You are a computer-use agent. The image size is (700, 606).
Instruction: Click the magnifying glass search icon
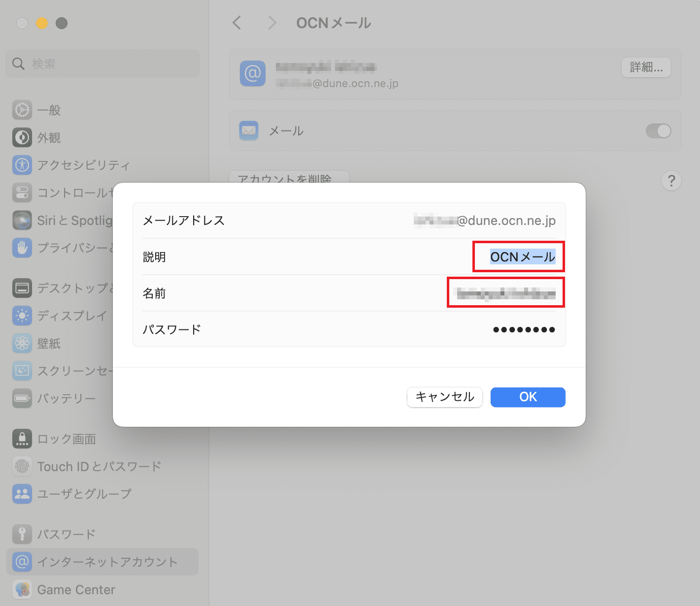pyautogui.click(x=18, y=64)
